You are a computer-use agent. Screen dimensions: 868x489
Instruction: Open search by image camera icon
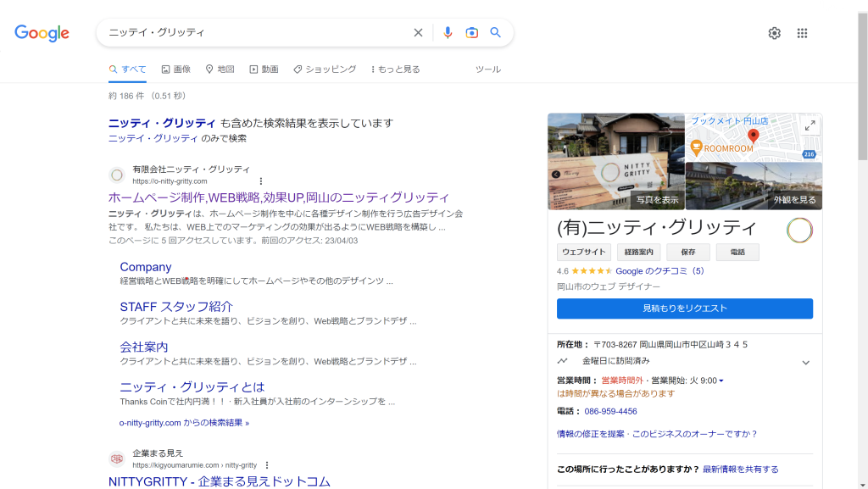pyautogui.click(x=471, y=33)
